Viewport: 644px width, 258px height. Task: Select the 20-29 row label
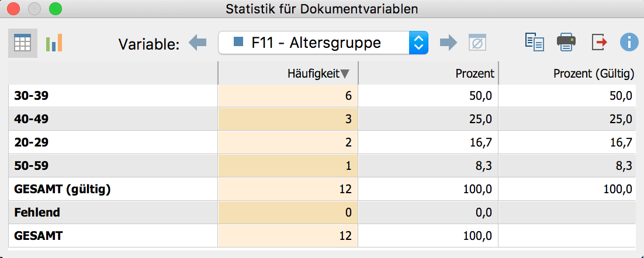pyautogui.click(x=31, y=142)
